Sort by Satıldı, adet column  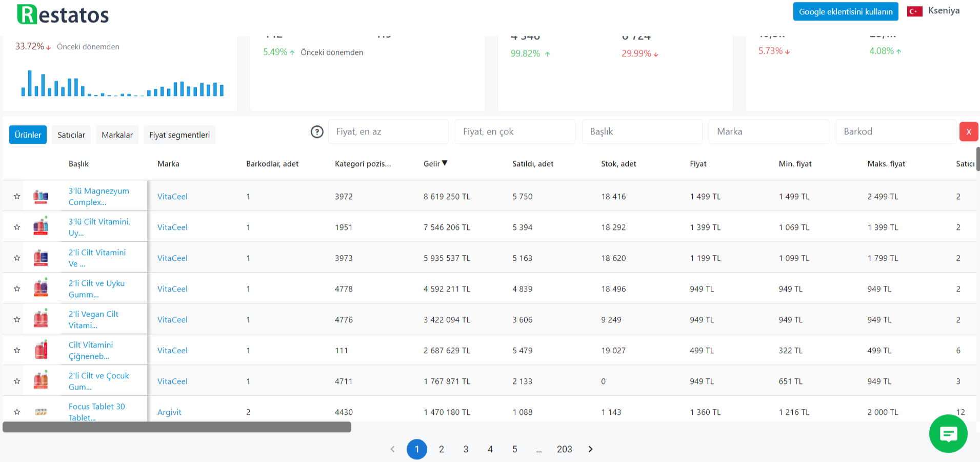click(533, 164)
